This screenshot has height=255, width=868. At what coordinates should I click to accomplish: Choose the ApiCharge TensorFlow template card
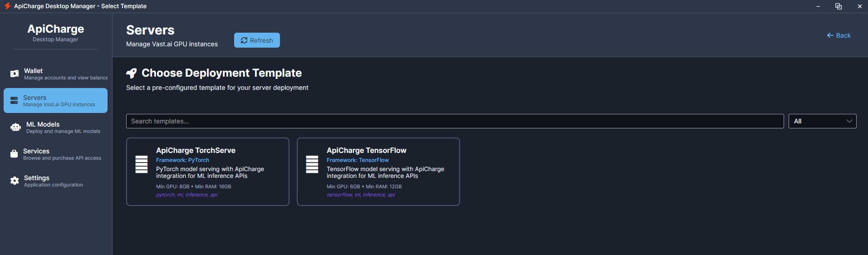click(378, 172)
